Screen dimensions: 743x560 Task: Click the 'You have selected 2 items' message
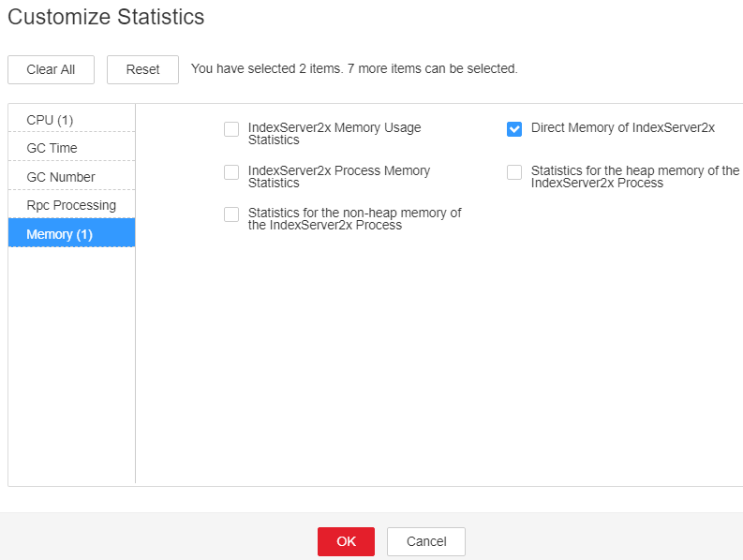354,68
